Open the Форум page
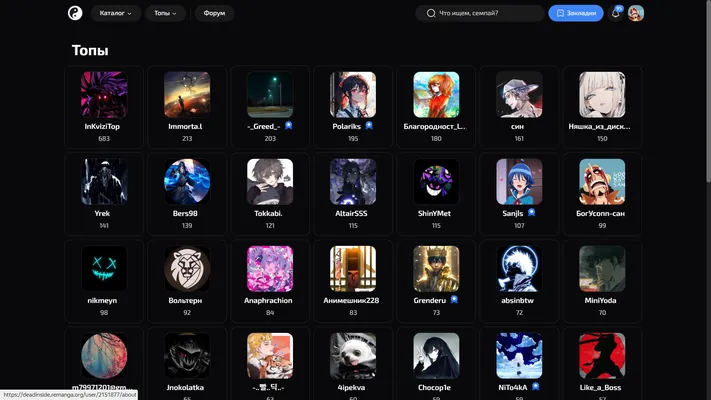711x400 pixels. (x=214, y=13)
